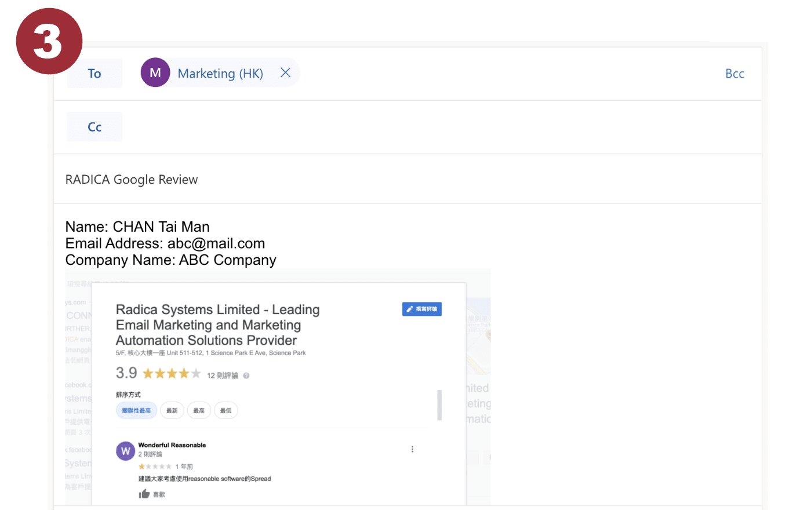
Task: Click the Radica Systems Limited listing title
Action: [x=218, y=325]
